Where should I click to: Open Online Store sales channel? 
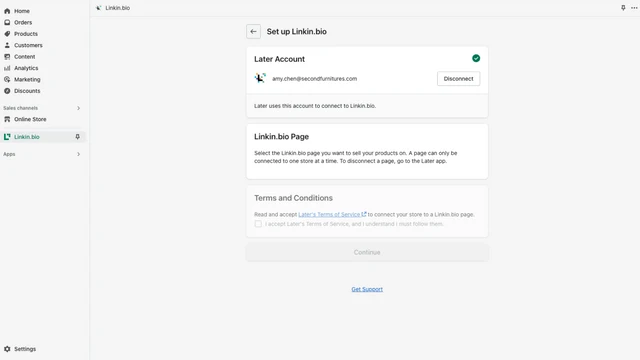click(30, 119)
